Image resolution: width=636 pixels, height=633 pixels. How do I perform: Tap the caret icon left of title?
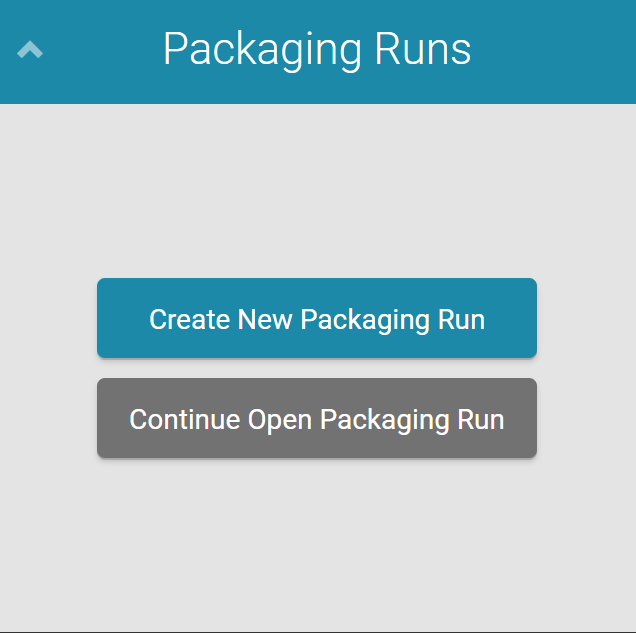pyautogui.click(x=30, y=49)
